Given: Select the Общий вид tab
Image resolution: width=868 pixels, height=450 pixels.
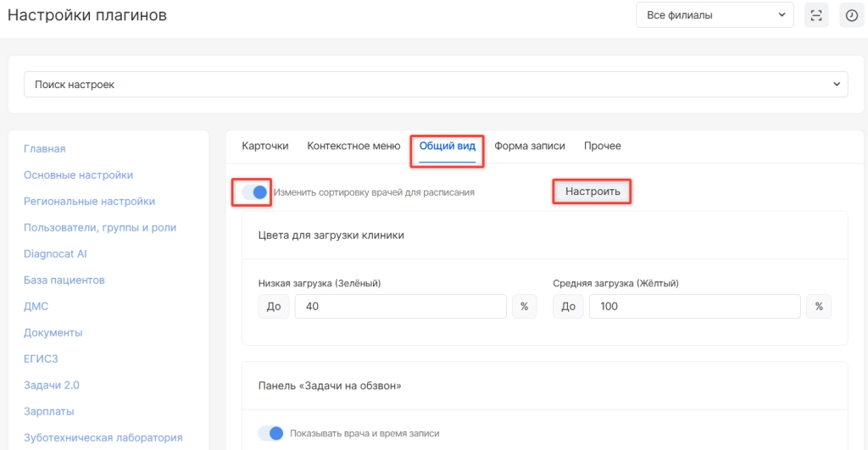Looking at the screenshot, I should coord(448,146).
